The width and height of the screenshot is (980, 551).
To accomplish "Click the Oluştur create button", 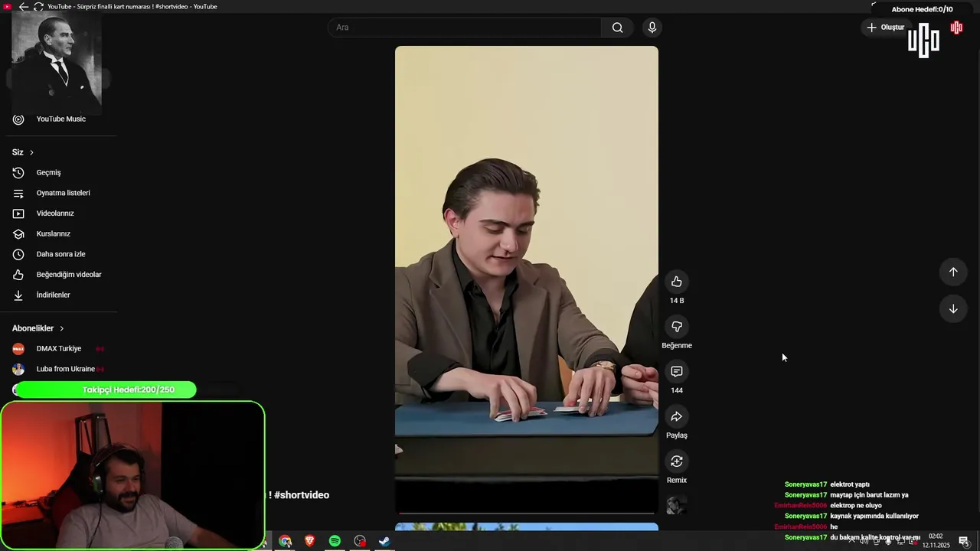I will (885, 28).
